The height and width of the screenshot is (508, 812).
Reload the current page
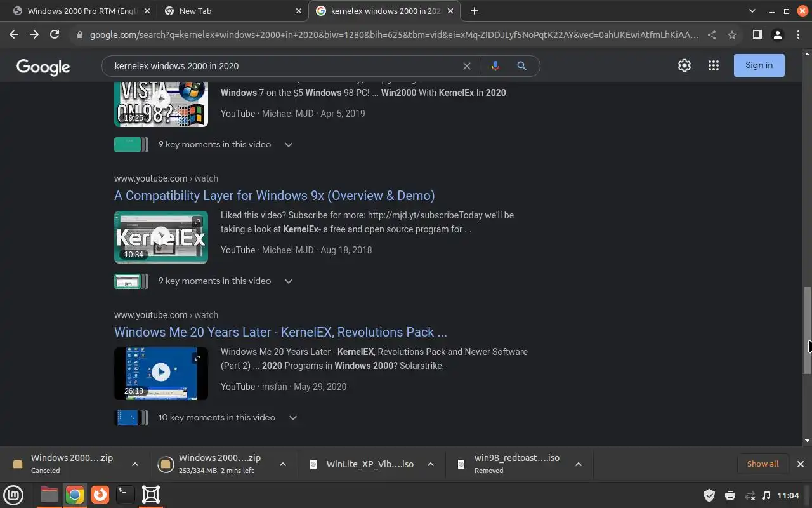55,35
